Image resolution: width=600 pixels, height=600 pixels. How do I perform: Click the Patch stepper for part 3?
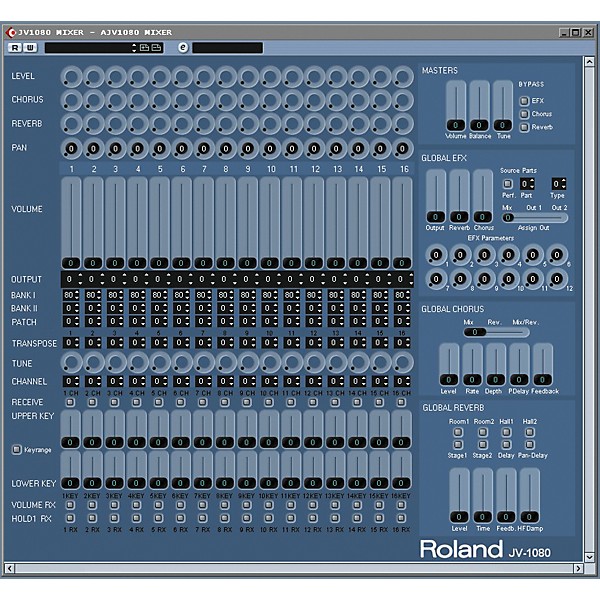coord(115,321)
